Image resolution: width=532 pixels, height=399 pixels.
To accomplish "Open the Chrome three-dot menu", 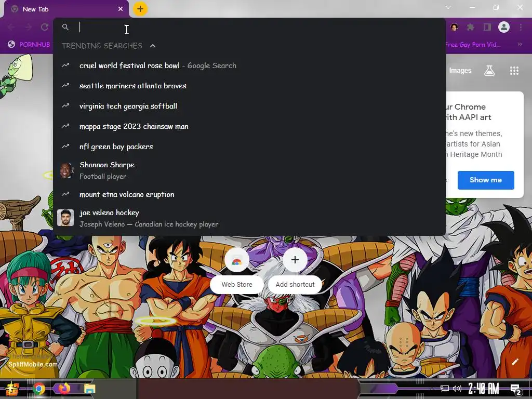I will pyautogui.click(x=521, y=27).
